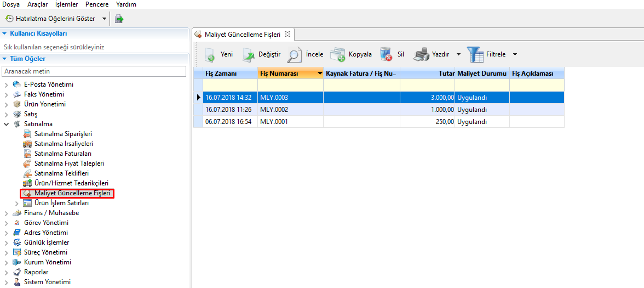Select the row with MLY.0001
The height and width of the screenshot is (288, 644).
coord(274,122)
